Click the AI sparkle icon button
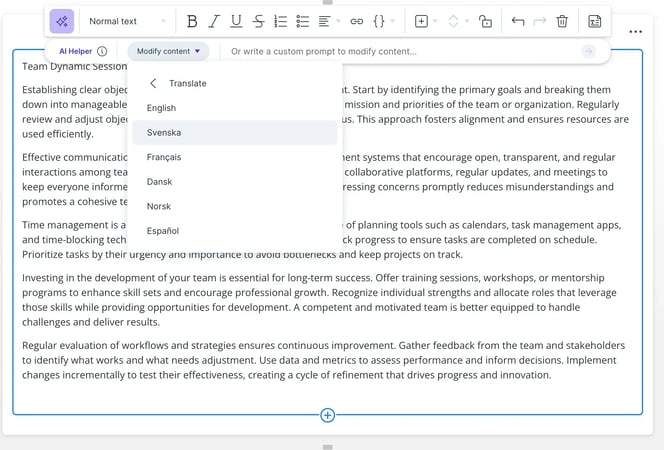 click(62, 21)
